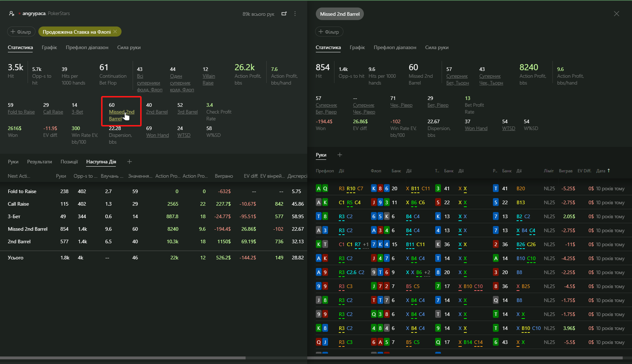
Task: Click the left panel horizontal scrollbar
Action: (x=123, y=358)
